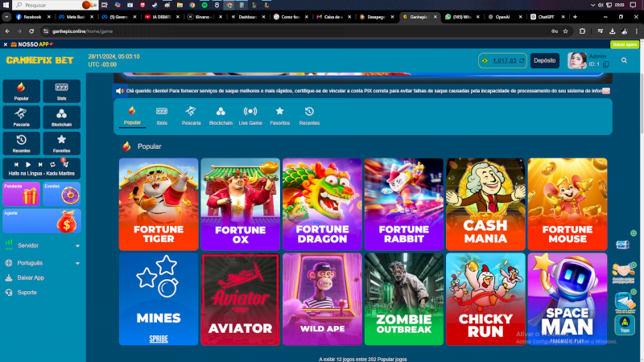The width and height of the screenshot is (644, 362).
Task: Click the Baixar agora button
Action: [x=625, y=44]
